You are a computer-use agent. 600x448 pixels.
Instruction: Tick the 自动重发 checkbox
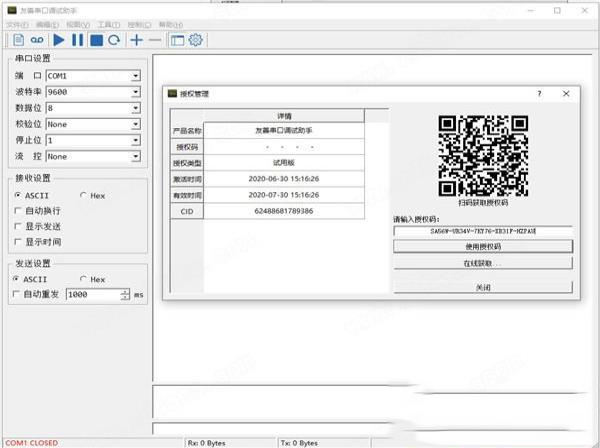(16, 295)
